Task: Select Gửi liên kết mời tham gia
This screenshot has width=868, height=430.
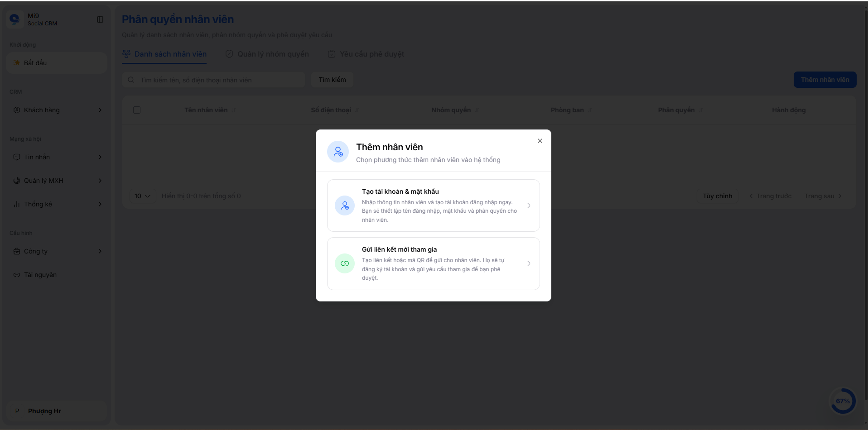Action: pos(433,263)
